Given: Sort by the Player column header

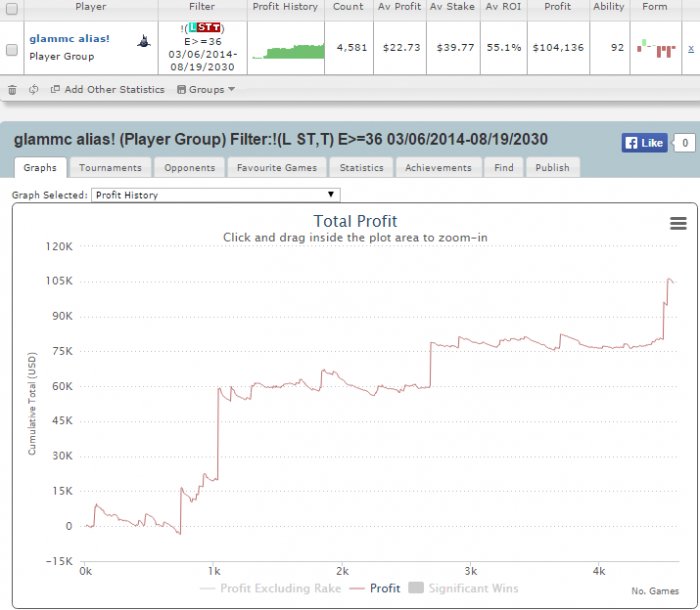Looking at the screenshot, I should point(91,7).
